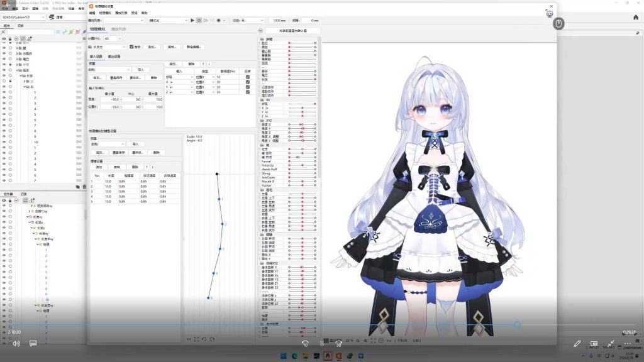Click the video player progress bar handle
Screen dimensions: 644x362
point(518,325)
